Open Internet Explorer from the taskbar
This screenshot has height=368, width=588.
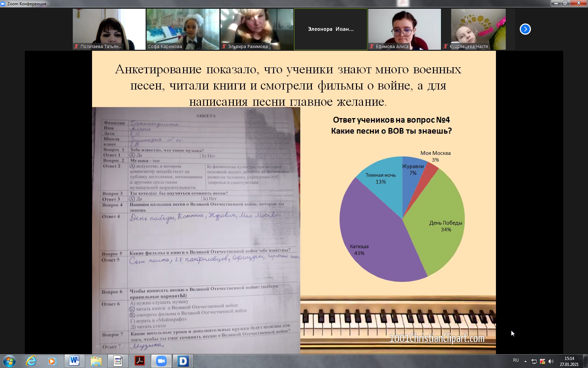tap(31, 361)
